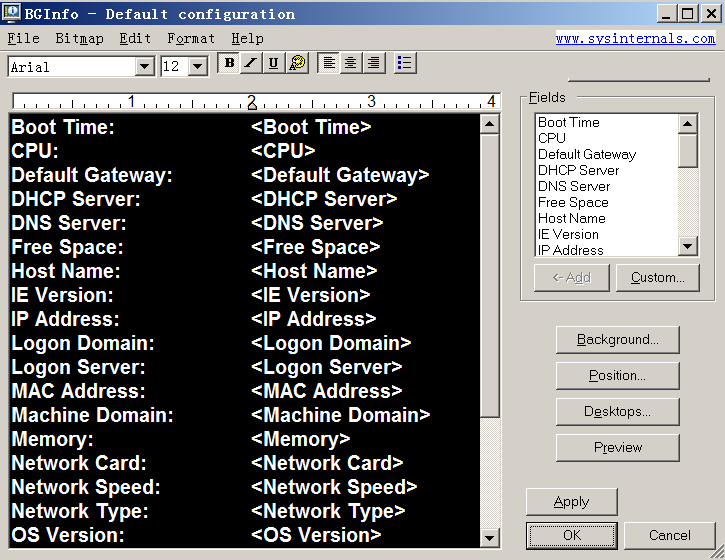This screenshot has width=725, height=560.
Task: Click the Custom... fields button
Action: 657,277
